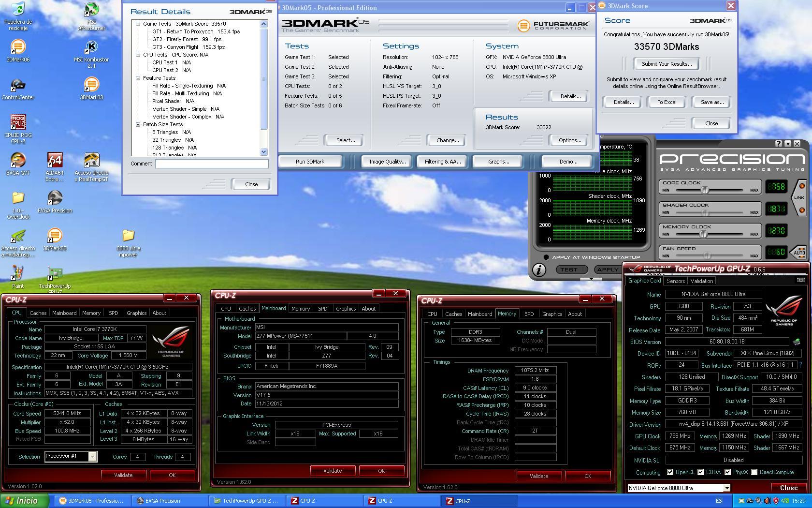Click the ES language indicator in taskbar

718,501
